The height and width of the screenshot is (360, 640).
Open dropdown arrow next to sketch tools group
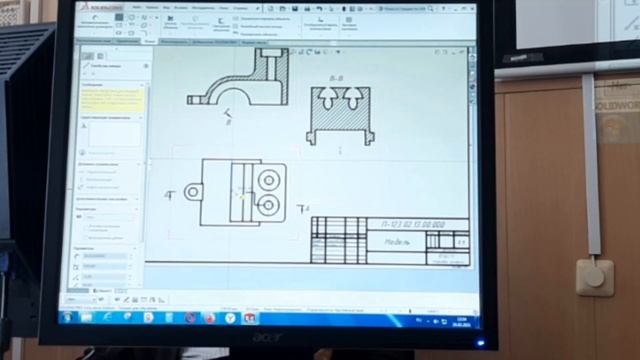click(x=157, y=18)
